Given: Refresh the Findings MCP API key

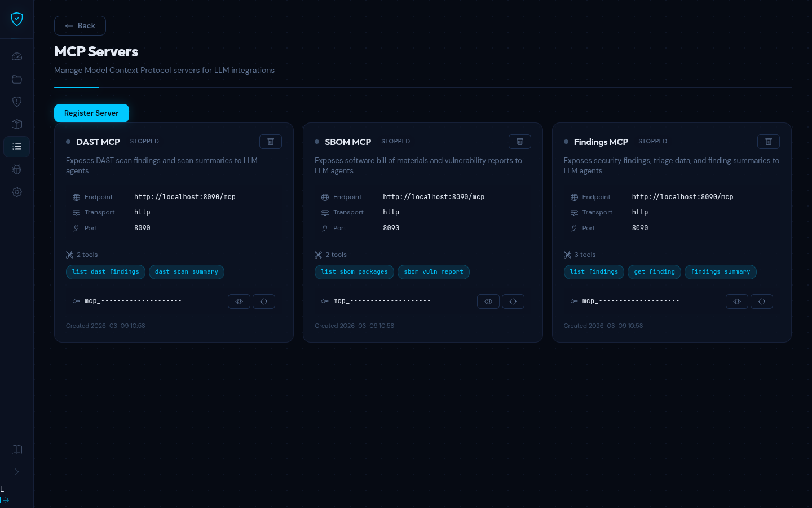Looking at the screenshot, I should [761, 301].
